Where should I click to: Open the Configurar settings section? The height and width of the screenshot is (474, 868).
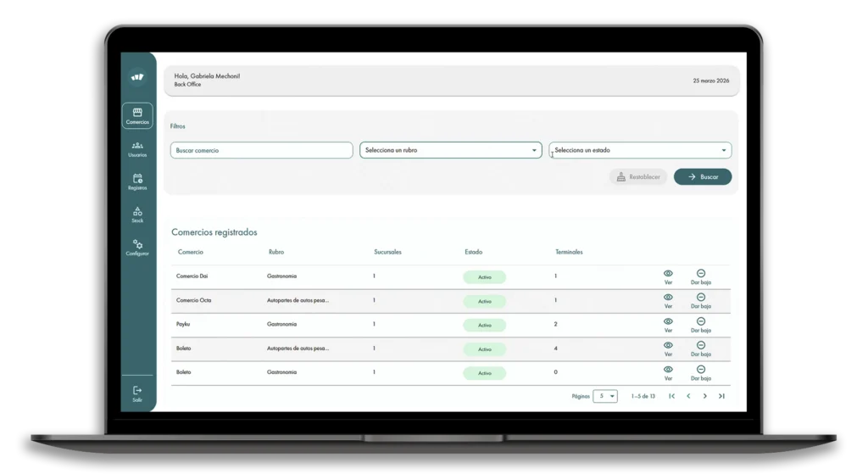(x=137, y=248)
